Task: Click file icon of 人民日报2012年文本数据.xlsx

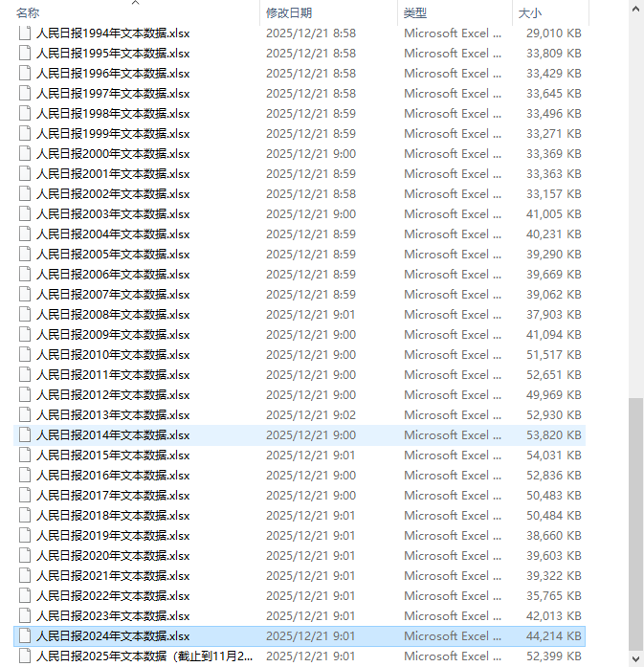Action: point(25,395)
